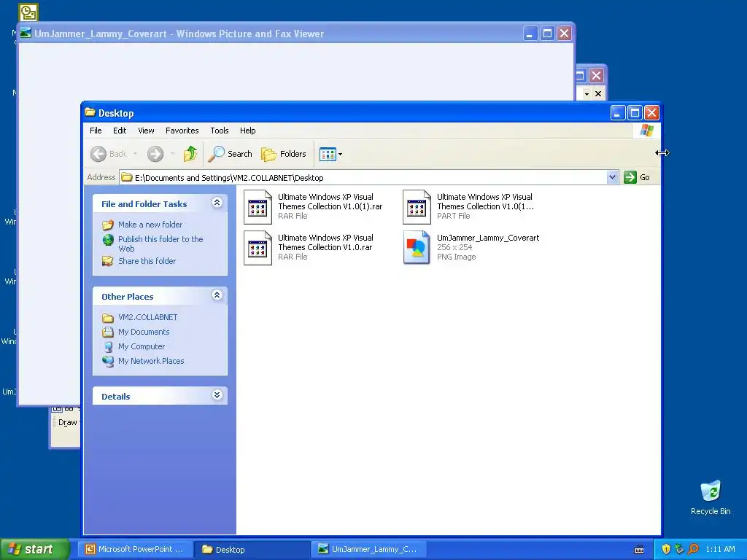This screenshot has height=560, width=747.
Task: Click the Picture and Fax Viewer title icon
Action: click(x=26, y=34)
